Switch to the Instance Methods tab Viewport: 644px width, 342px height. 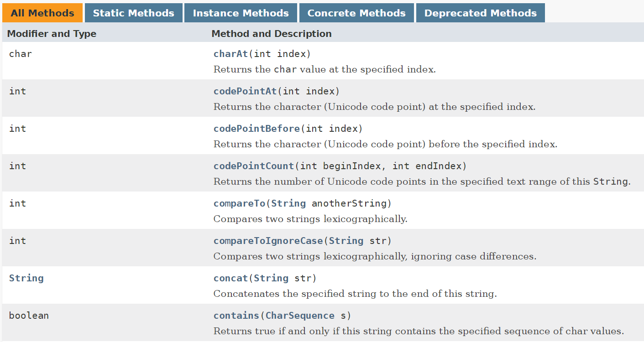coord(241,12)
